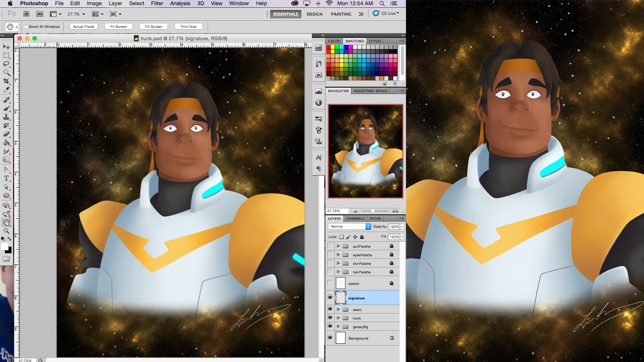Open the Paragraph panel icon
Screen dimensions: 644x362
318,168
